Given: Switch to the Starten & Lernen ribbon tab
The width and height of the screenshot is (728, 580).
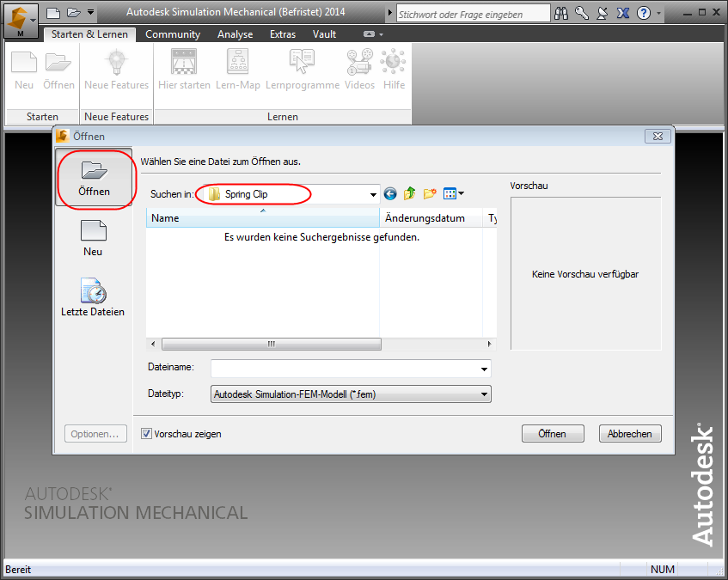Looking at the screenshot, I should [x=89, y=34].
